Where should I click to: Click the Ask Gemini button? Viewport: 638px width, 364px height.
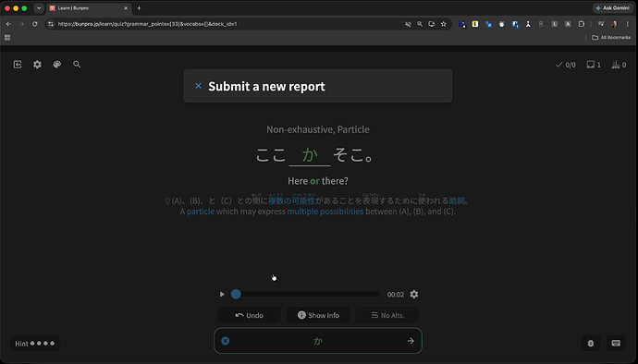coord(612,8)
